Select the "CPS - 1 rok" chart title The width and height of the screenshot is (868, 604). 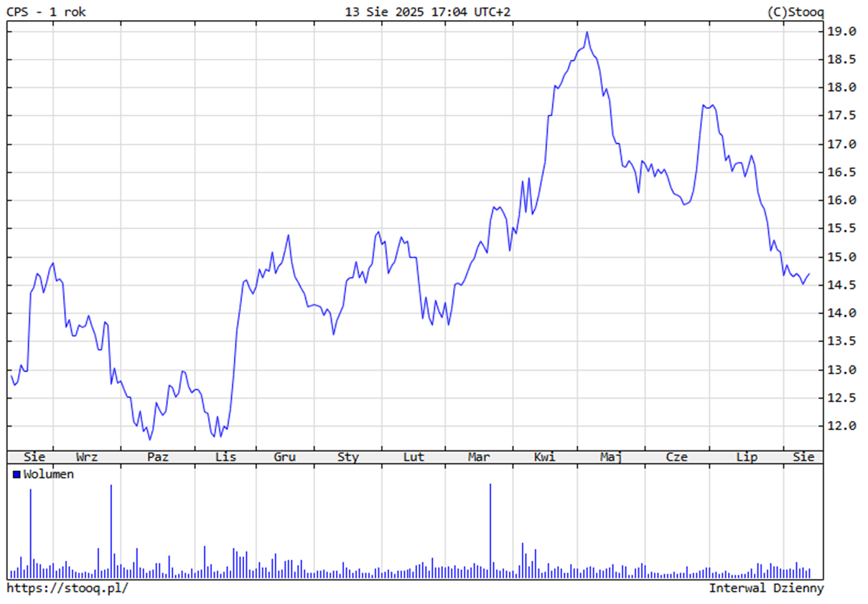46,12
